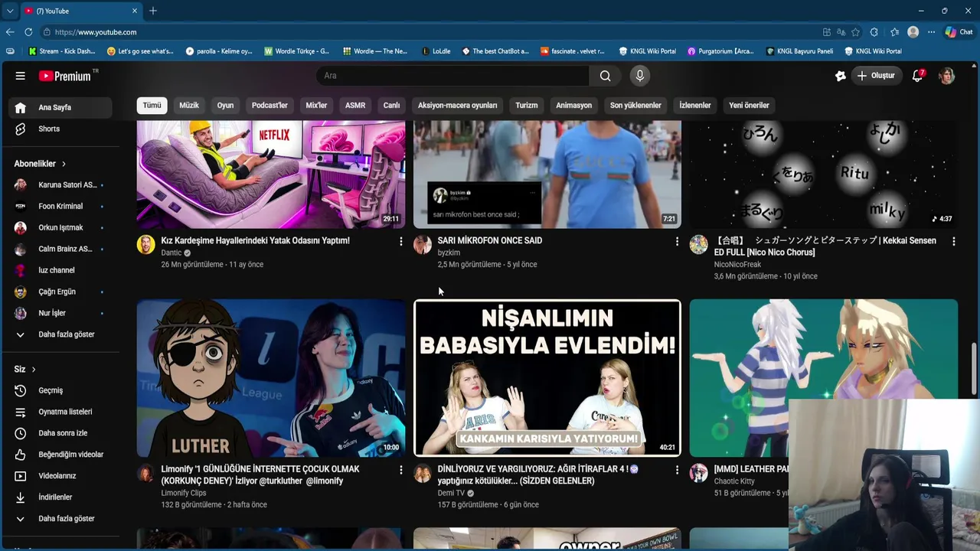The width and height of the screenshot is (980, 551).
Task: Select the ASMR filter chip
Action: (x=355, y=106)
